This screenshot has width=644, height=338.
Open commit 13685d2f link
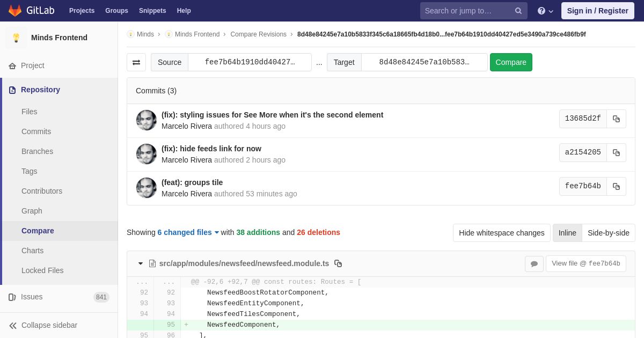pos(583,119)
